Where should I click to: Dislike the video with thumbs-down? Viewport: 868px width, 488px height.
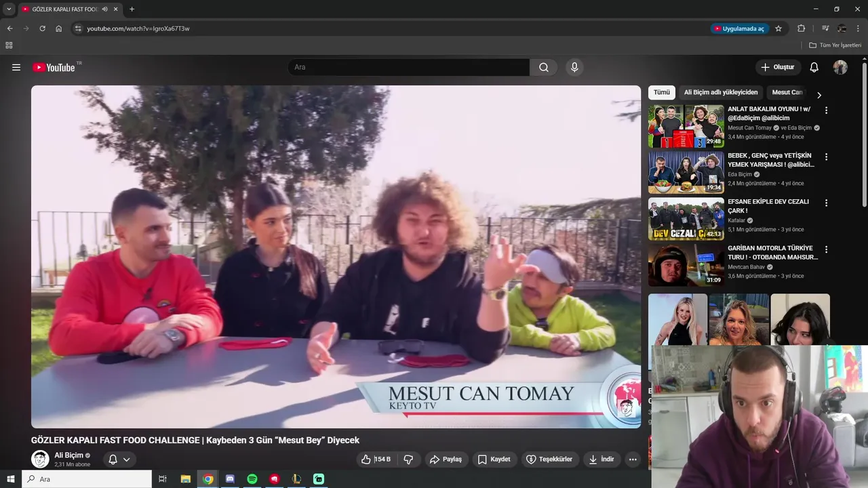(x=408, y=460)
